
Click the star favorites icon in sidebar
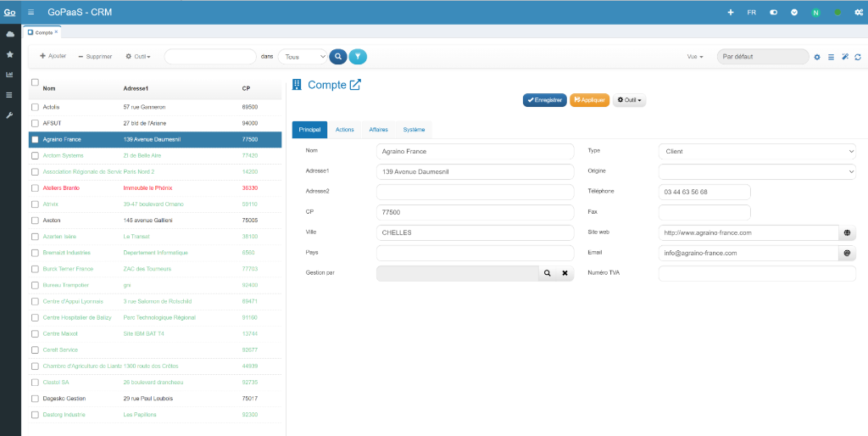pos(10,54)
